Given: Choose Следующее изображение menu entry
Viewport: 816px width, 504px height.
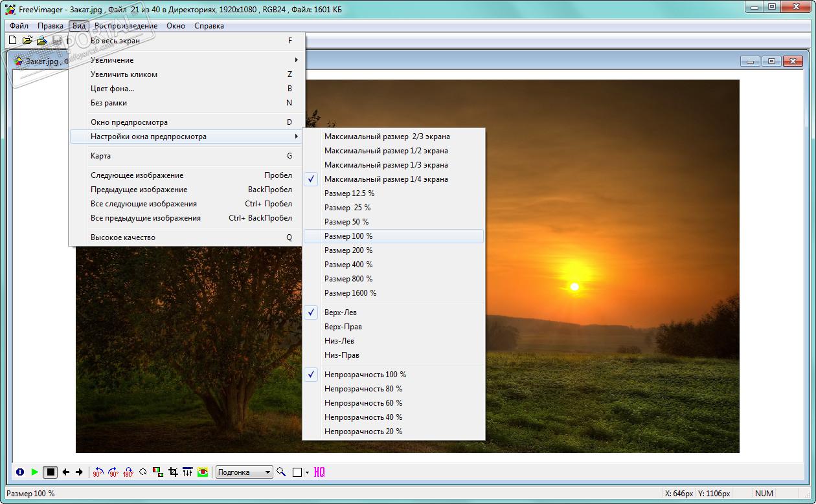Looking at the screenshot, I should pos(187,175).
